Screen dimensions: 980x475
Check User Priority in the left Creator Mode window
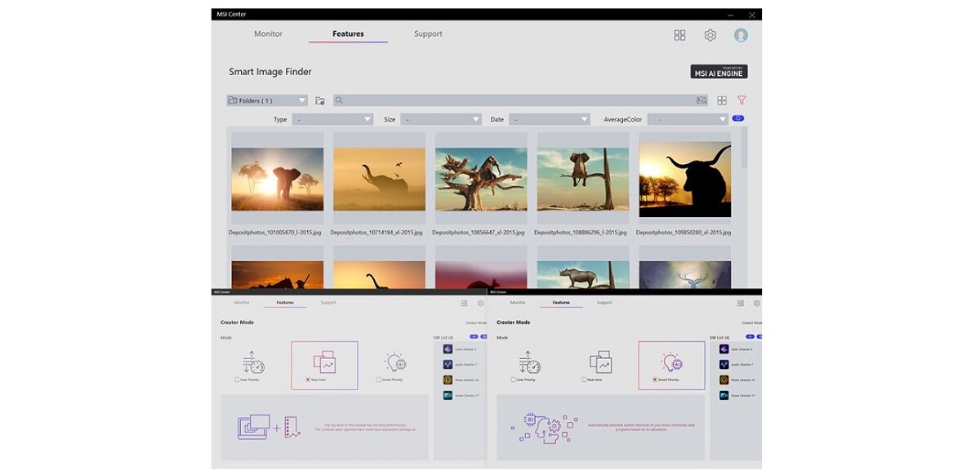click(238, 380)
